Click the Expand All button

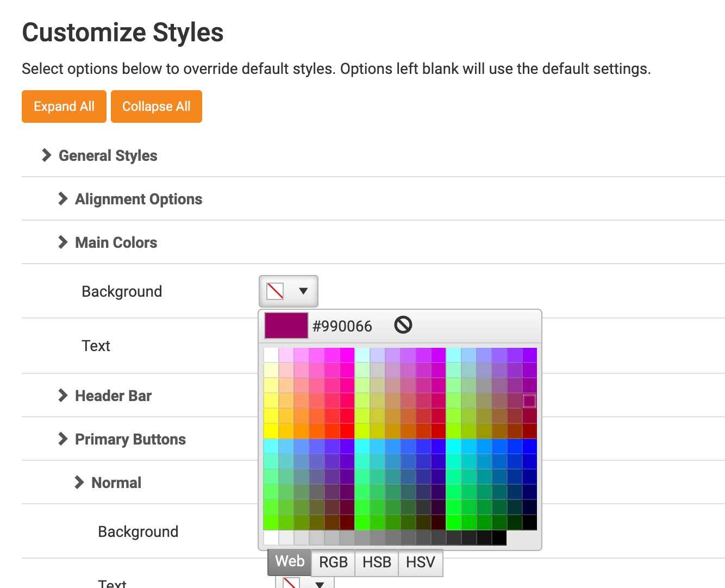(64, 106)
